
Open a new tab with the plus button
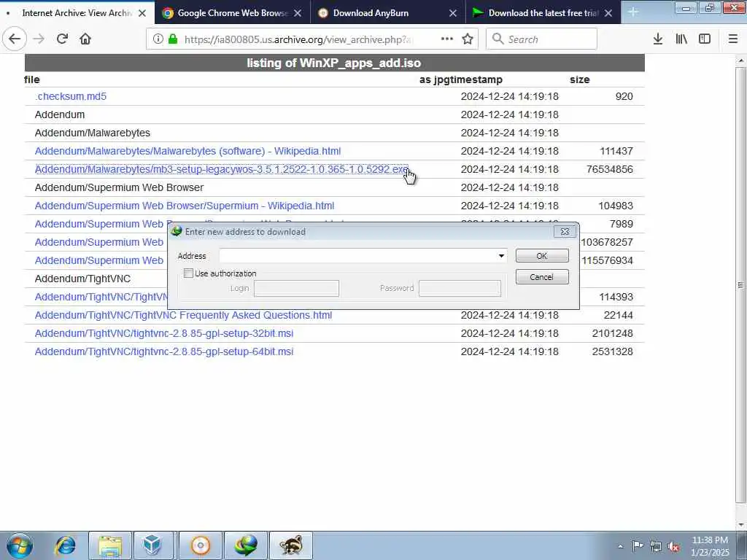633,12
